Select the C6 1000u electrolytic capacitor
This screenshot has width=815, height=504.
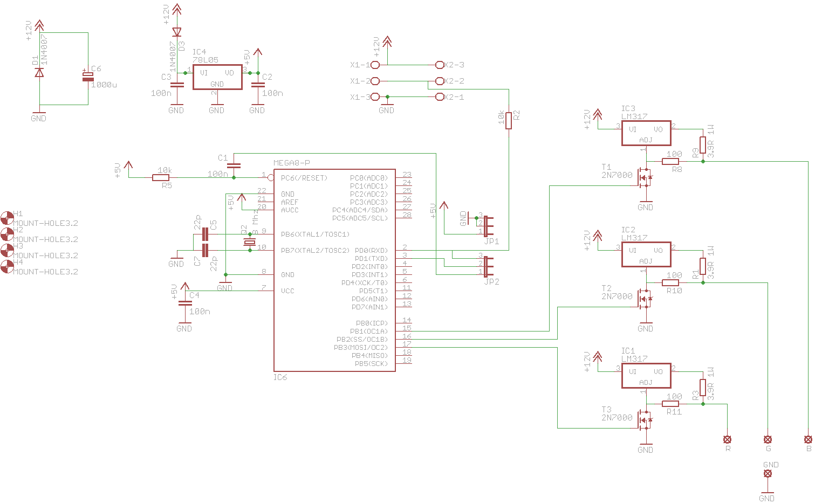(x=87, y=77)
